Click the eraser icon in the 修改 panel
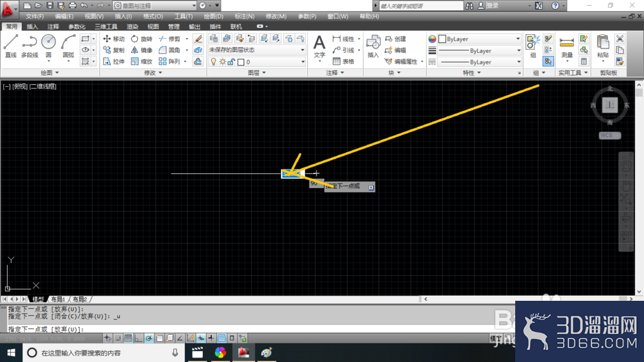 (198, 39)
